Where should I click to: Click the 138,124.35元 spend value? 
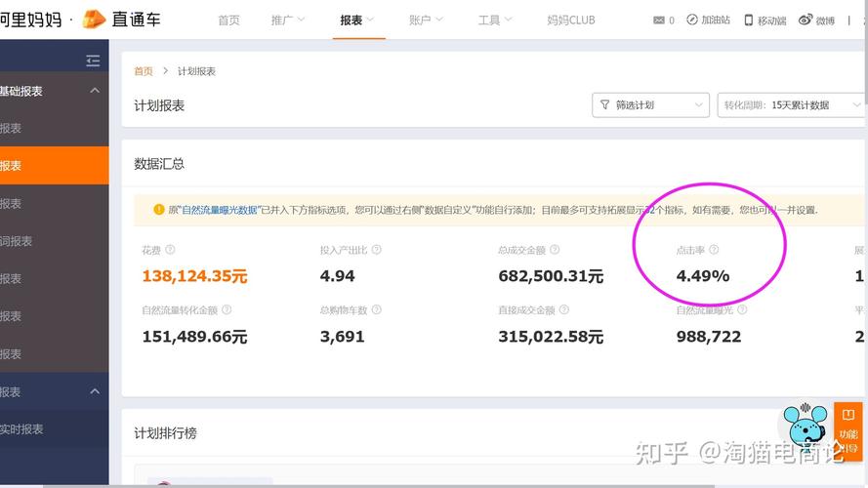click(195, 275)
